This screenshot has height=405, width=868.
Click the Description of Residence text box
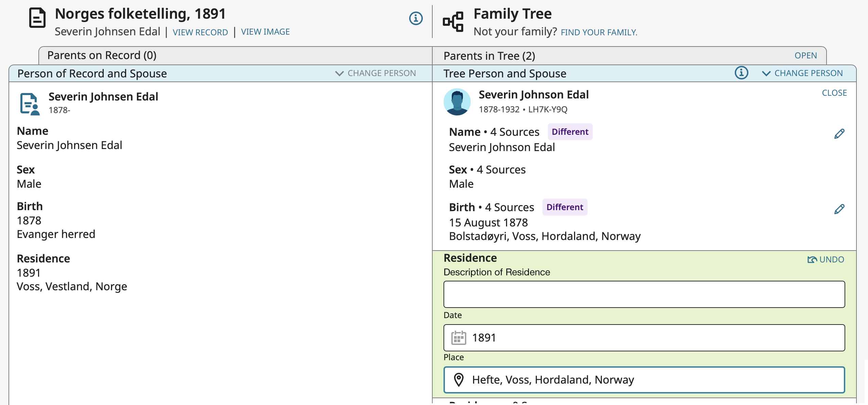644,294
